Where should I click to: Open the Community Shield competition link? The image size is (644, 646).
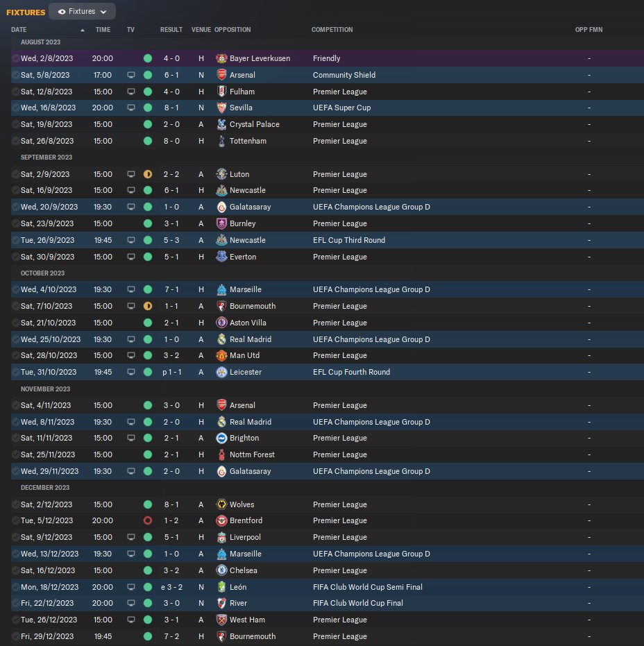pos(344,75)
